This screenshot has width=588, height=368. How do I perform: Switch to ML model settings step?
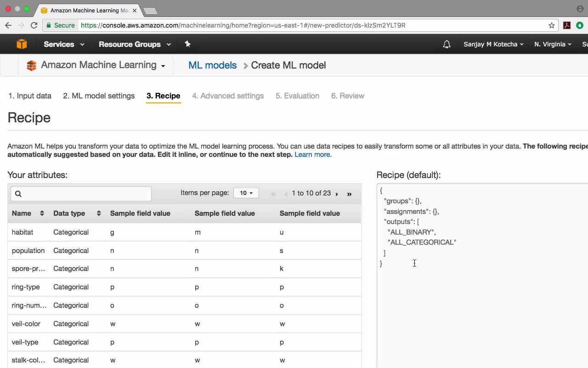tap(99, 96)
